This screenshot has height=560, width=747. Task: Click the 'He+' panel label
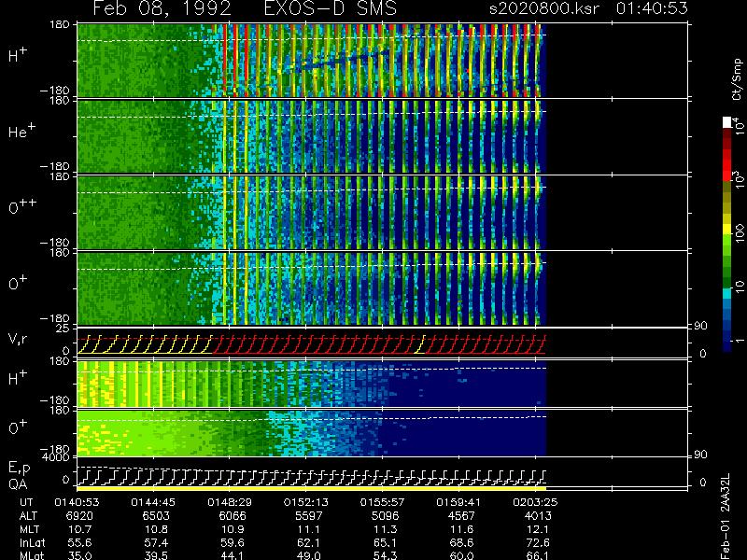point(21,131)
